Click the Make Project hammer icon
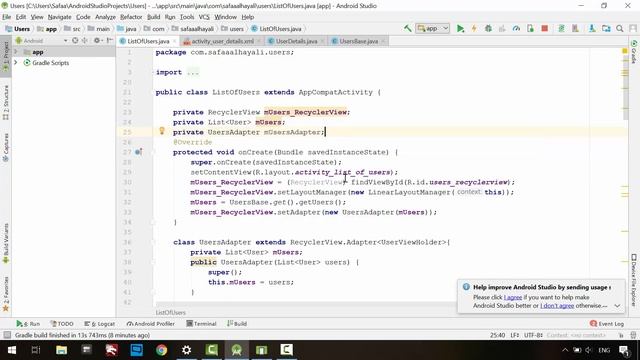 point(407,29)
